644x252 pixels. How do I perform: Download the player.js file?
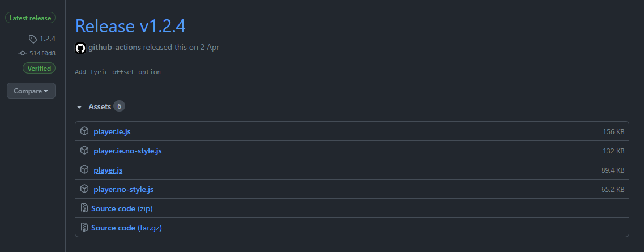coord(108,170)
